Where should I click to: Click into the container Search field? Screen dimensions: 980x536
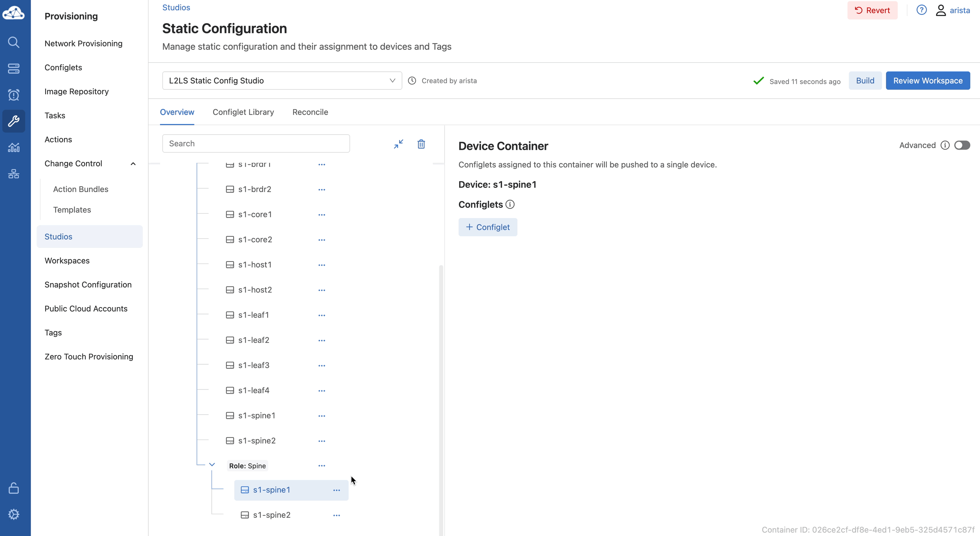point(256,144)
